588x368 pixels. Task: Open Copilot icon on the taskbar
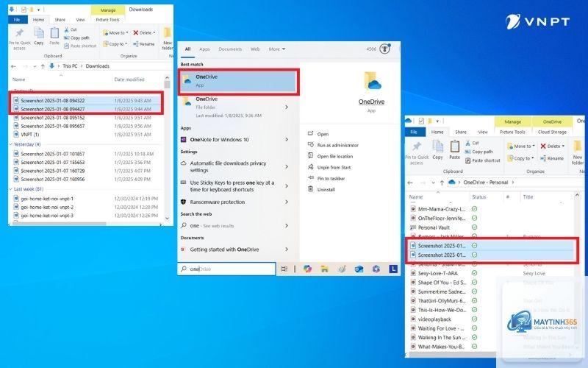point(307,269)
